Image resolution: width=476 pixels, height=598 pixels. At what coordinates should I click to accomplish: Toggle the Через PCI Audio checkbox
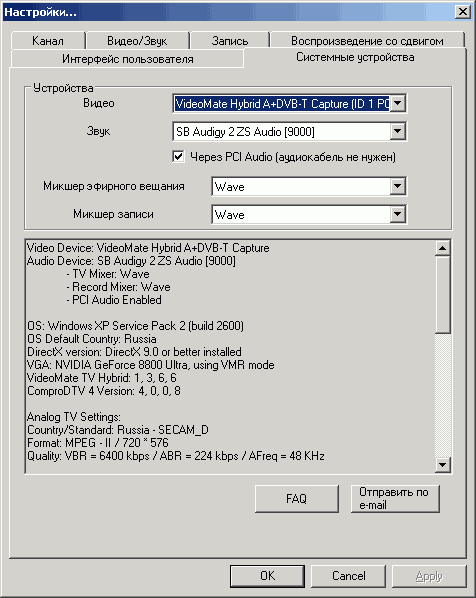[178, 156]
